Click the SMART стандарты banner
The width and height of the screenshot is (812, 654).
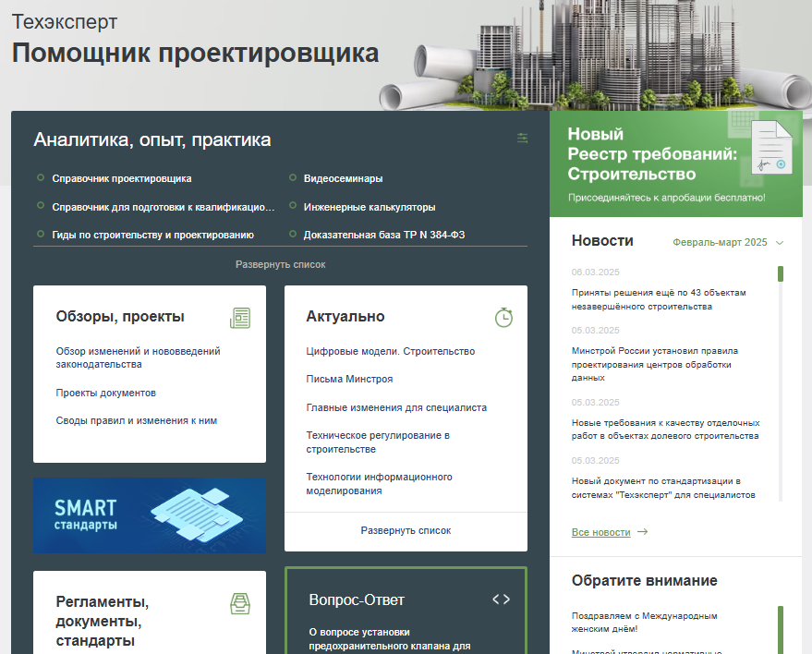150,515
